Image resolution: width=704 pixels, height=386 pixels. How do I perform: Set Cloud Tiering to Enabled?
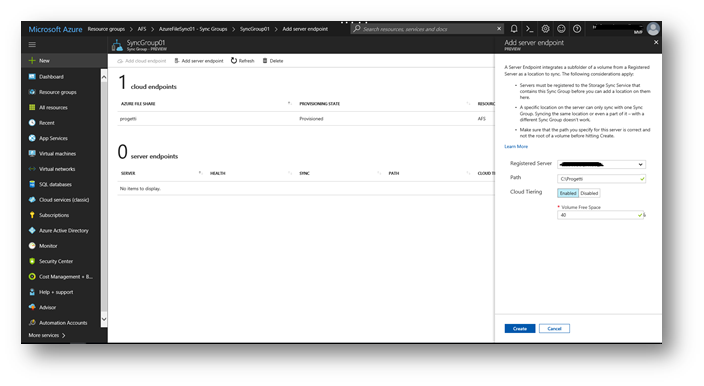coord(568,193)
